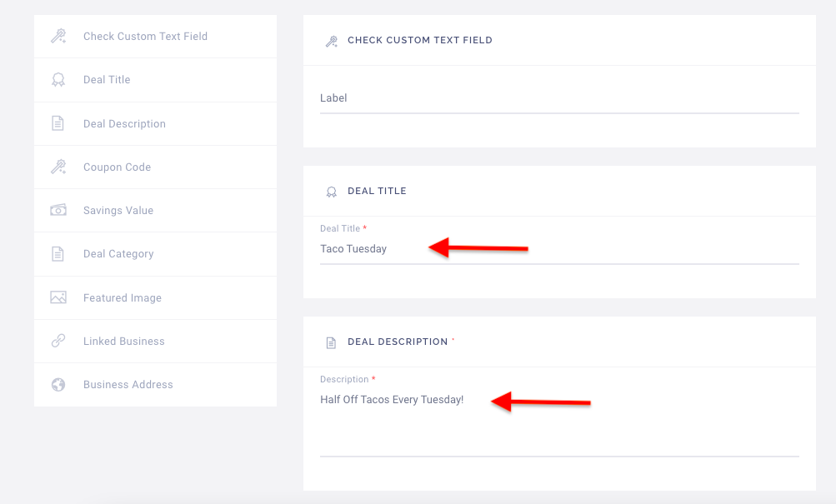Click the wand icon beside Check Custom Text Field
The width and height of the screenshot is (836, 504).
(x=58, y=36)
